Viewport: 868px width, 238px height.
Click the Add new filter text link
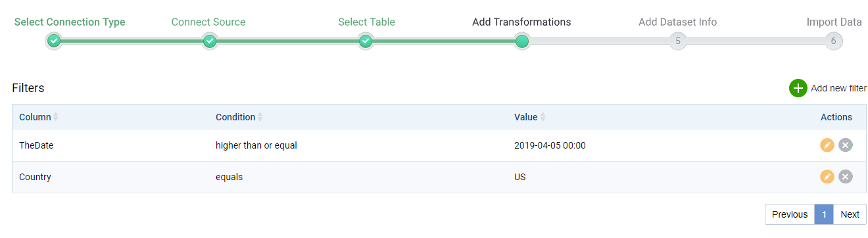(838, 88)
